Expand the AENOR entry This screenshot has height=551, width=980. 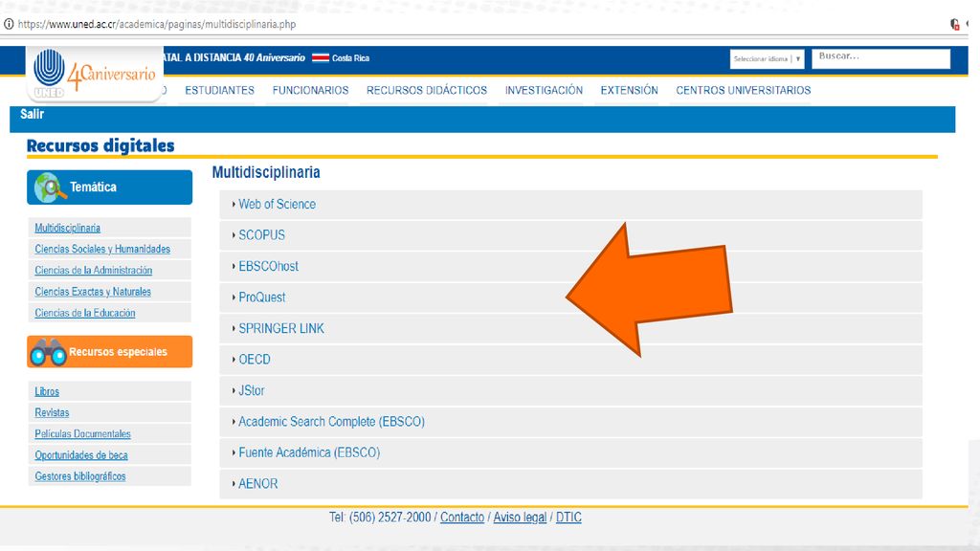point(570,484)
